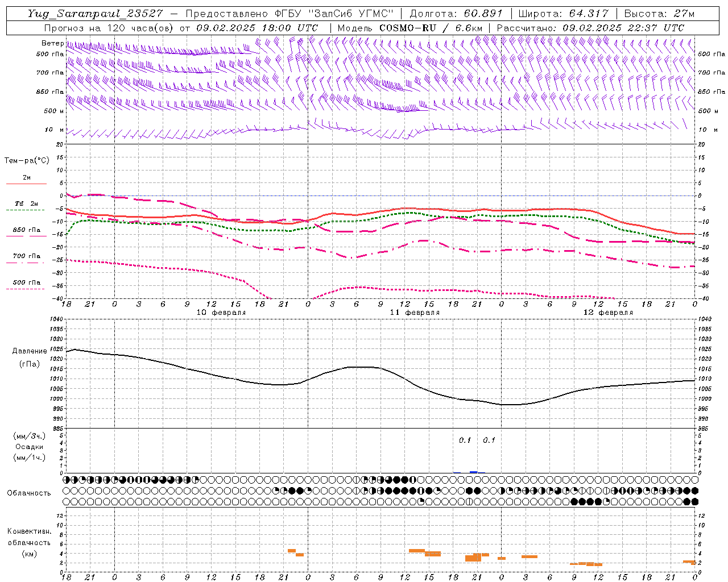Click the 10 февраля date label
Image resolution: width=728 pixels, height=582 pixels.
click(221, 313)
